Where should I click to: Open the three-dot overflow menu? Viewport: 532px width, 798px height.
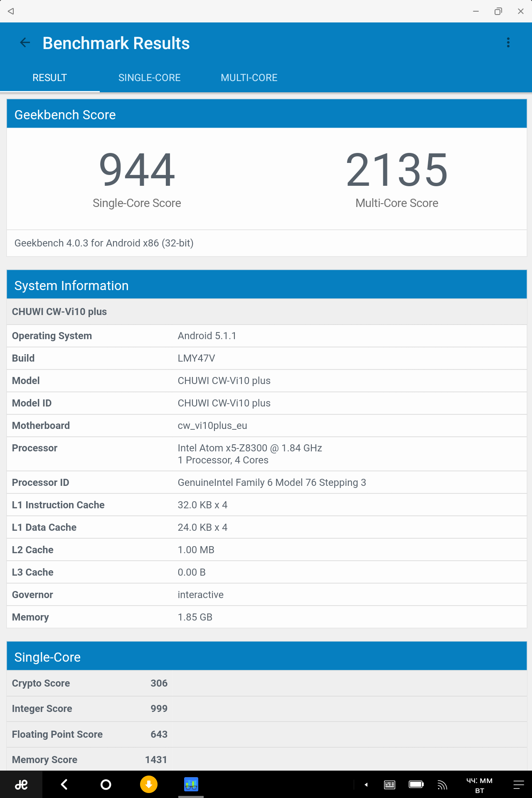pos(508,43)
